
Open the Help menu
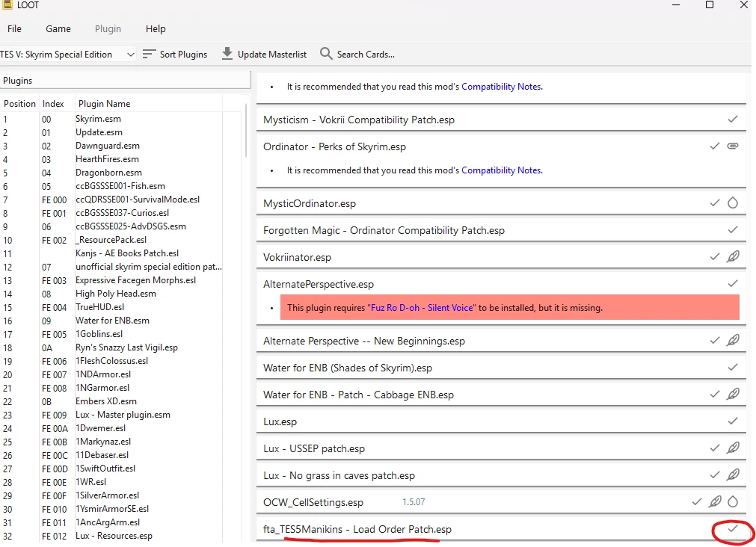[x=156, y=28]
